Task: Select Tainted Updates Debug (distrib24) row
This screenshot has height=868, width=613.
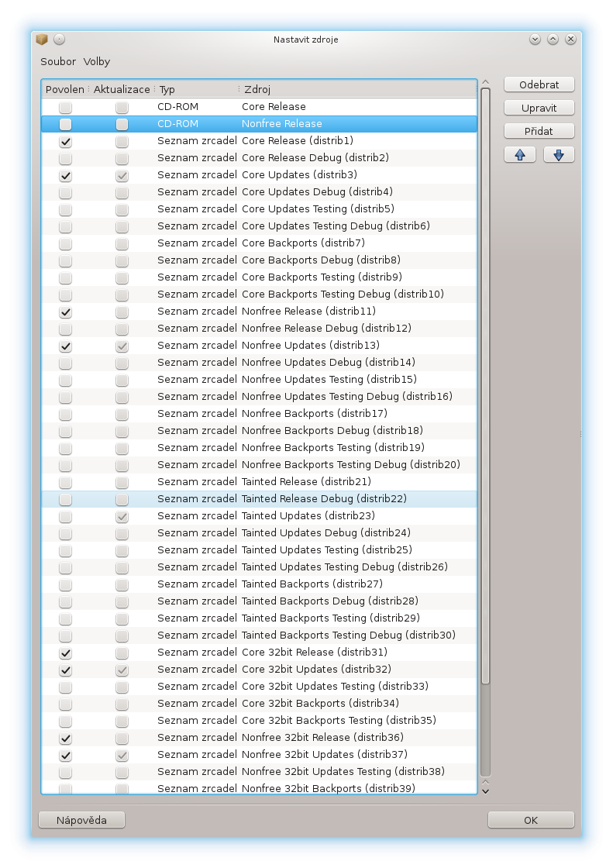Action: point(259,533)
